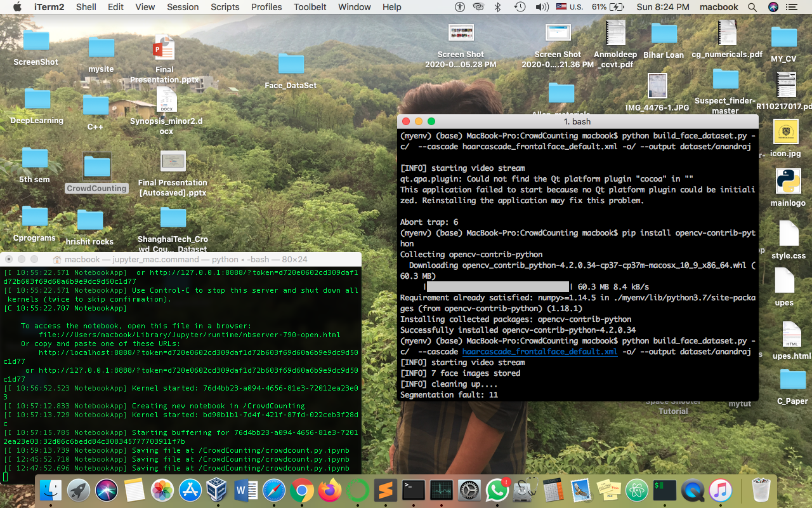This screenshot has width=812, height=508.
Task: Open WhatsApp with notification badge
Action: pos(497,490)
